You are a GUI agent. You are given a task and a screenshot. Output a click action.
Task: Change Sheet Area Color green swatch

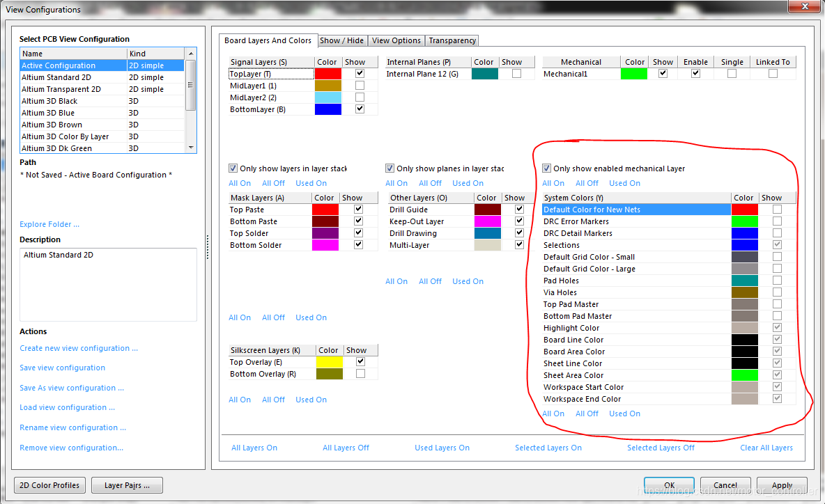pos(744,375)
